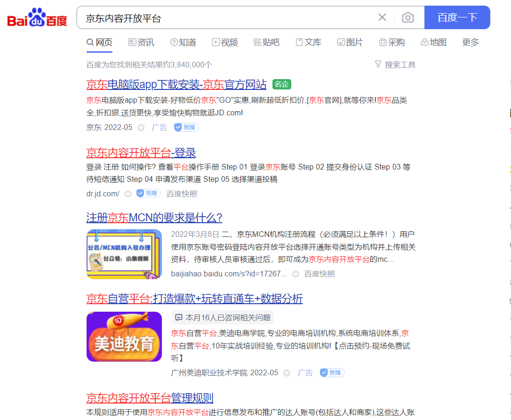Open 百度快照 for the baijiahao result
This screenshot has height=420, width=511.
coord(319,274)
